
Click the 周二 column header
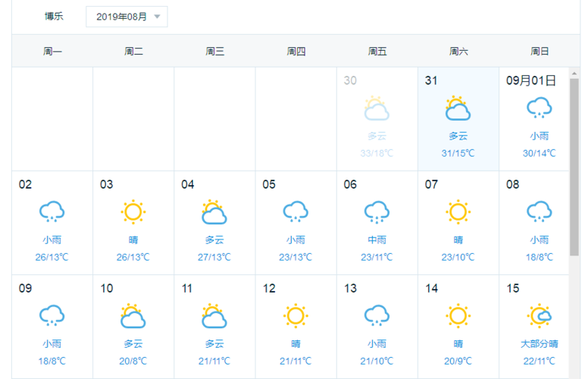coord(133,51)
